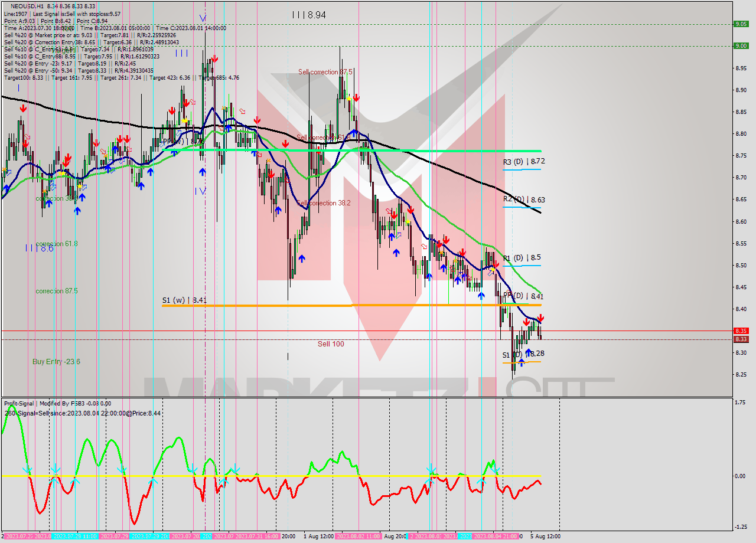Click the green 9.05 price tag on axis
The image size is (756, 543).
tap(741, 24)
